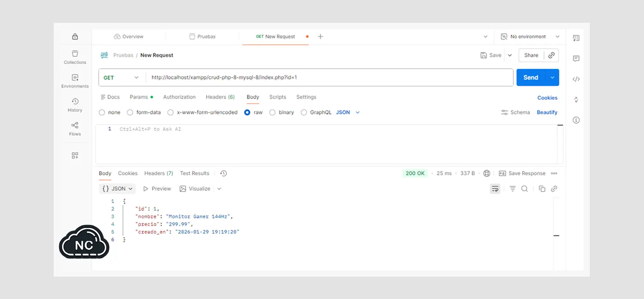Send the GET request
The height and width of the screenshot is (299, 644).
coord(531,78)
